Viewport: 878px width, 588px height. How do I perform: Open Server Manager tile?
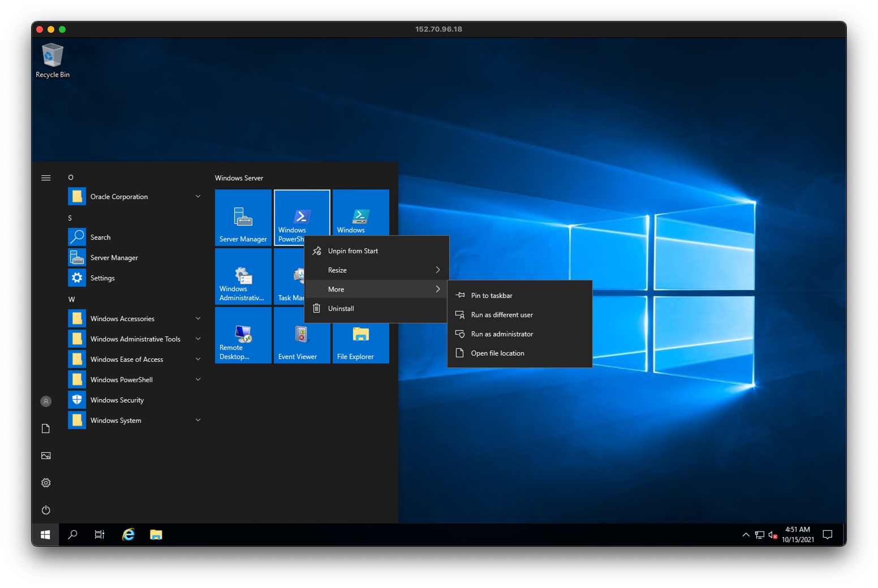[243, 218]
